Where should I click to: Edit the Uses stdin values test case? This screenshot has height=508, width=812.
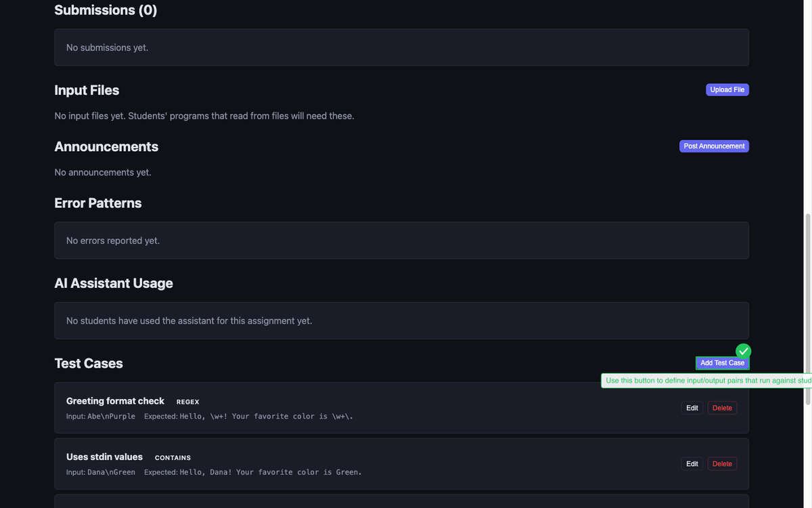pos(692,463)
